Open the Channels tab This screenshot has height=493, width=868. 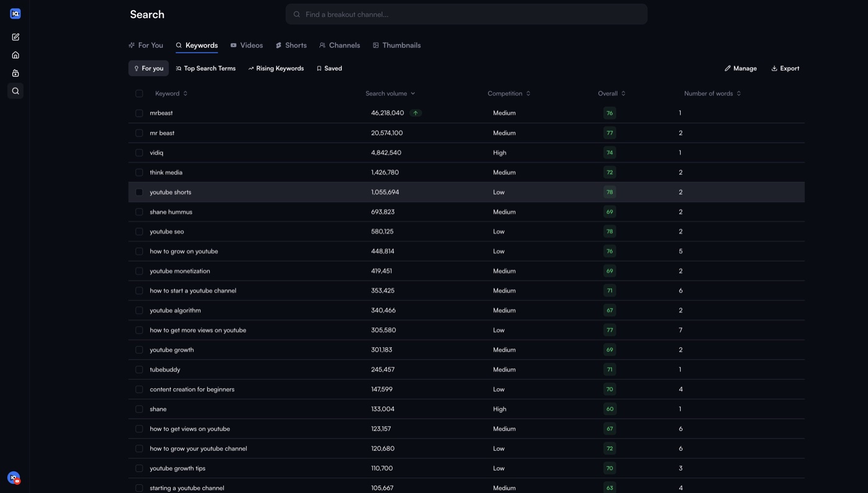[340, 45]
